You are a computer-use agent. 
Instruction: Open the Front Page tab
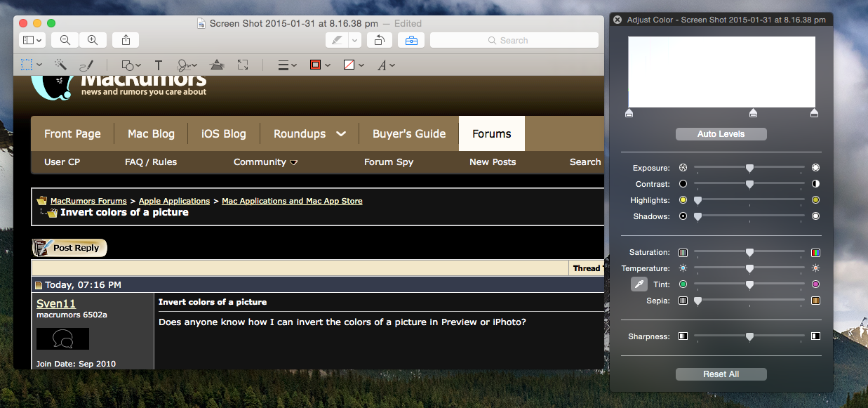(x=72, y=133)
